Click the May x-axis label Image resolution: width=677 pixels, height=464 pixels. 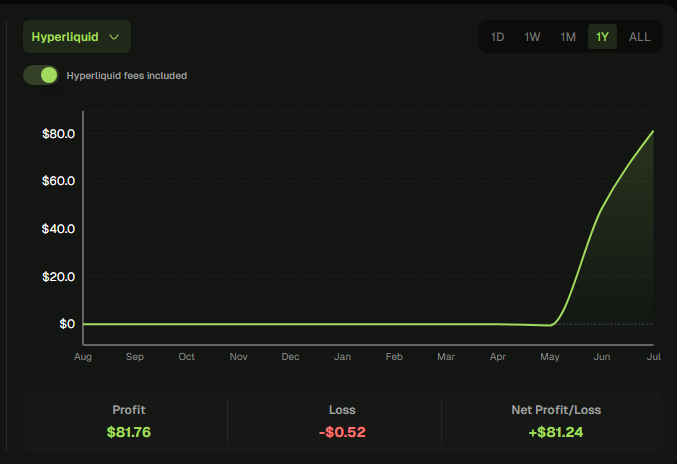tap(550, 357)
